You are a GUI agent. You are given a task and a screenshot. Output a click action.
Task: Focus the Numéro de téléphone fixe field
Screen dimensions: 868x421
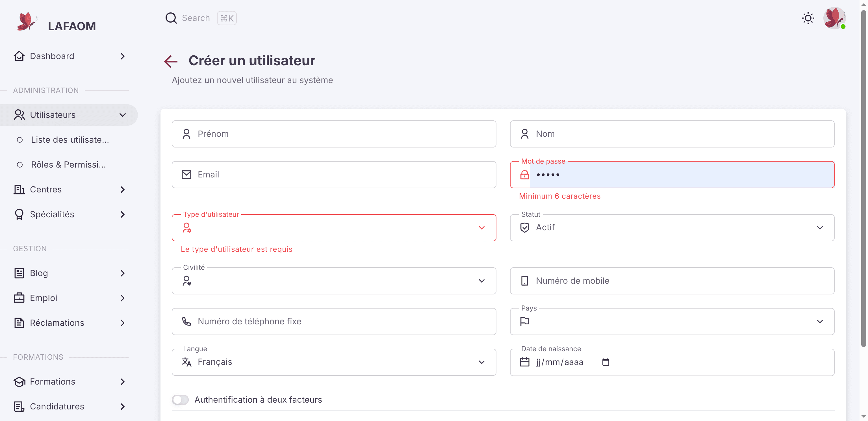[334, 322]
